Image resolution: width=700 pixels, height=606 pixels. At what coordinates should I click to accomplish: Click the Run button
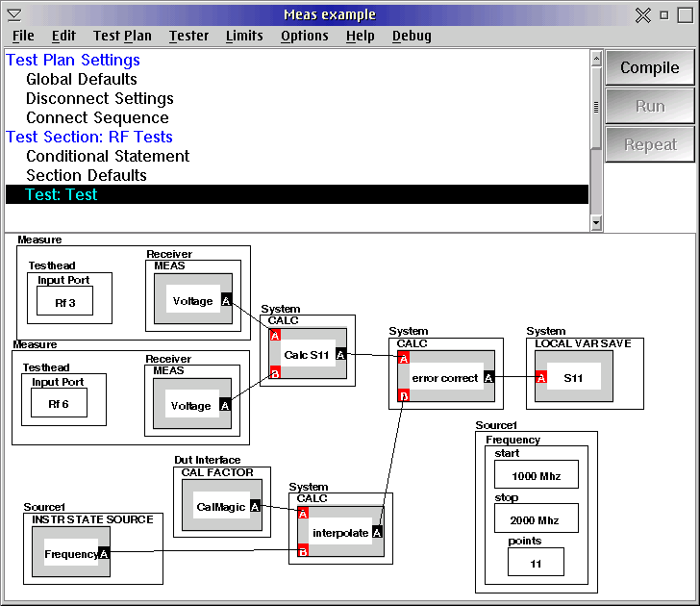[x=650, y=106]
